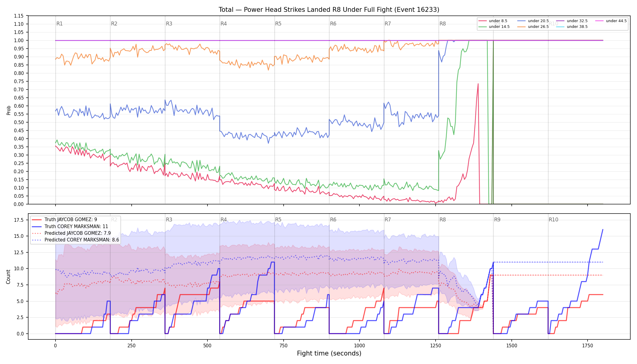Click the 5.0 tick on the Count axis
This screenshot has width=637, height=364.
coord(20,301)
